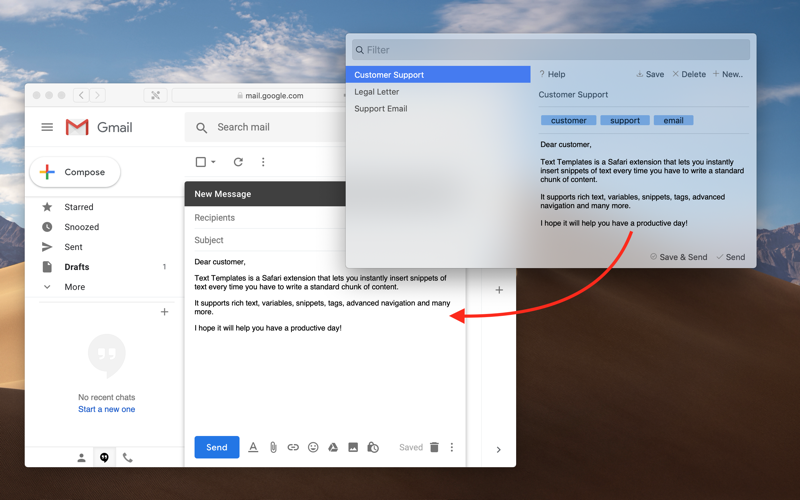Open contacts person icon at sidebar bottom
Screen dimensions: 800x500
[x=81, y=458]
